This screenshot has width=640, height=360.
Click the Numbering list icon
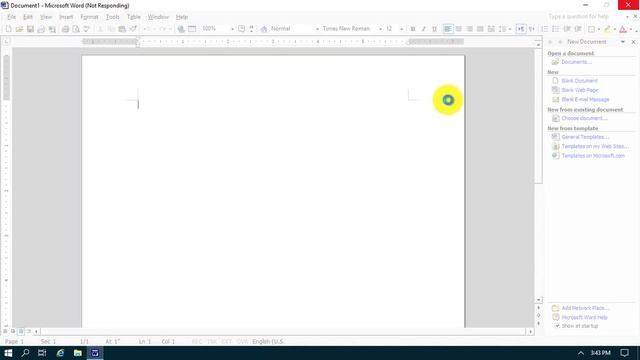[x=545, y=29]
